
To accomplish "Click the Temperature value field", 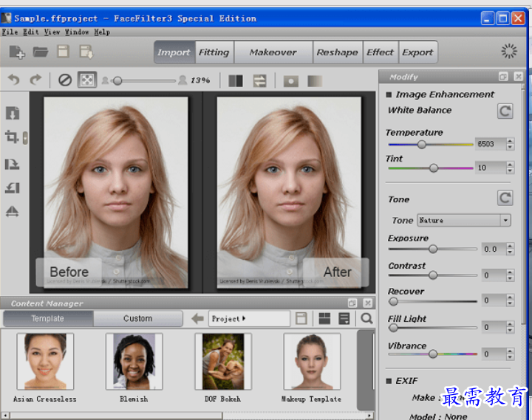I will (x=490, y=144).
